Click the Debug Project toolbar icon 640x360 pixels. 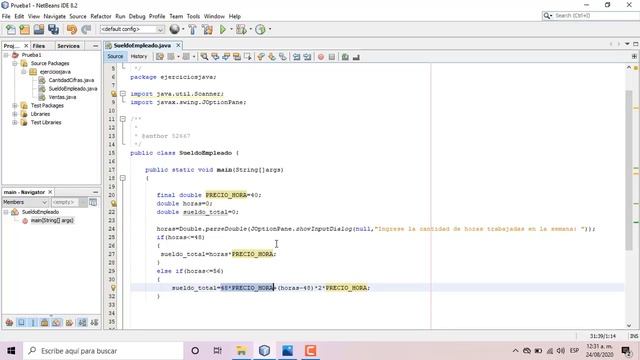pos(241,29)
